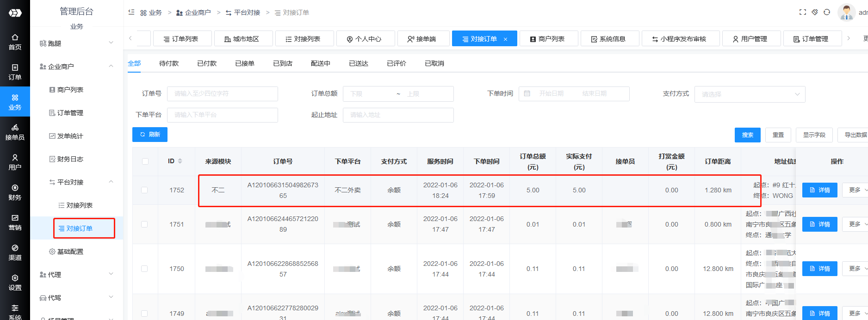
Task: Close the 对接订单 tab
Action: (505, 39)
